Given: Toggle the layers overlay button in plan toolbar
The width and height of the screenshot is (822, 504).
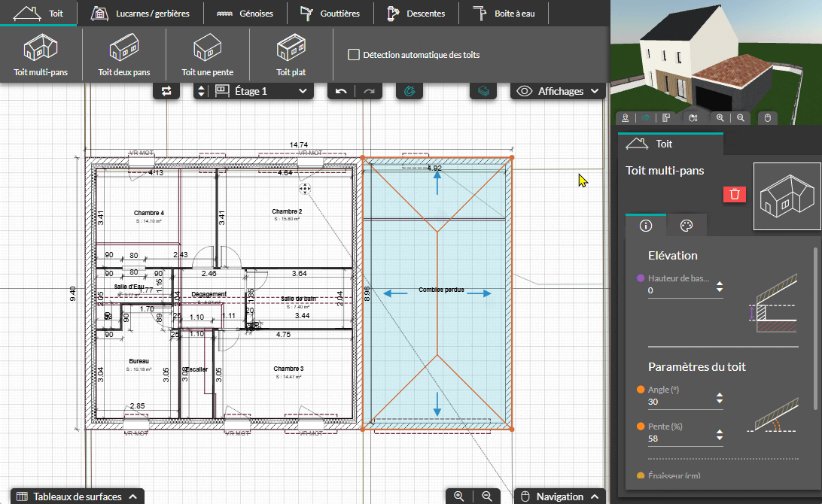Looking at the screenshot, I should tap(483, 91).
